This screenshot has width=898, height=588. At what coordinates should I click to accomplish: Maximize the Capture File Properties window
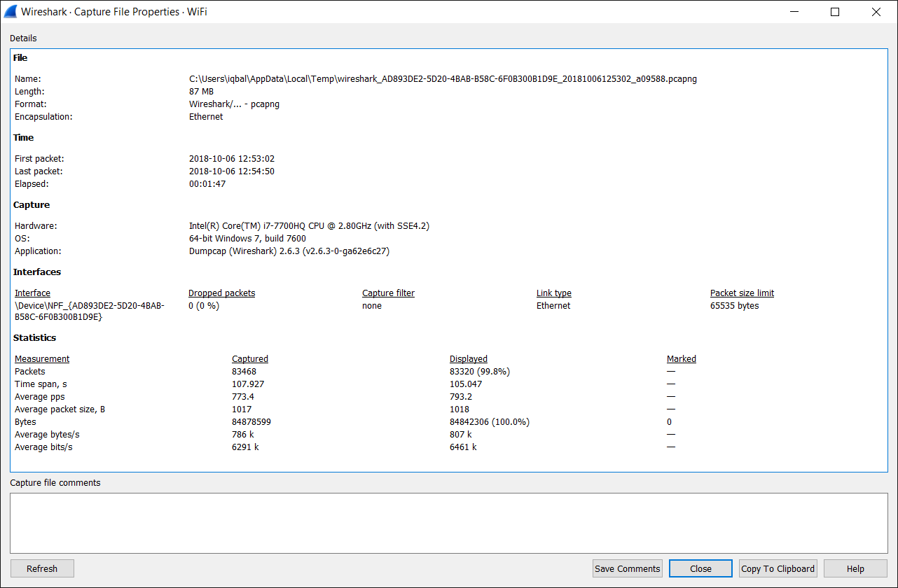pos(835,11)
